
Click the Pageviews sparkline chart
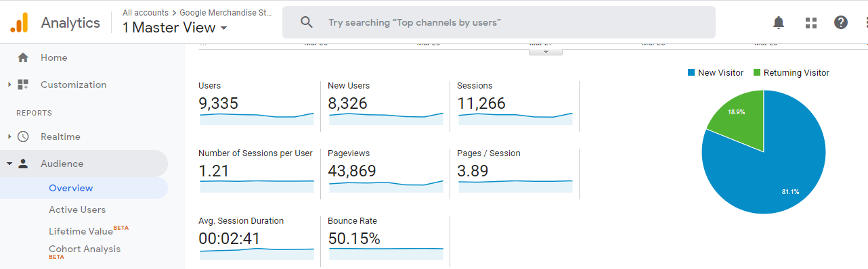(x=386, y=187)
